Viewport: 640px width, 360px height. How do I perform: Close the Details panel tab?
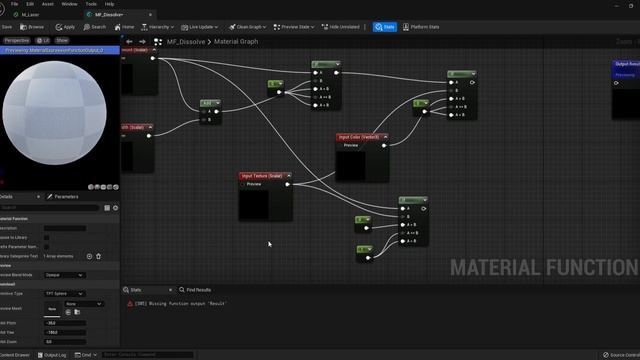(38, 197)
